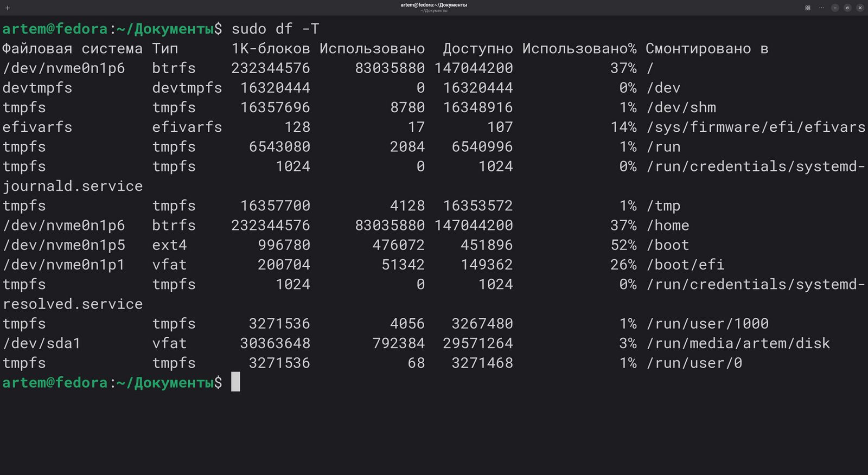Click the 52% usage value for /boot
868x475 pixels.
(x=623, y=245)
